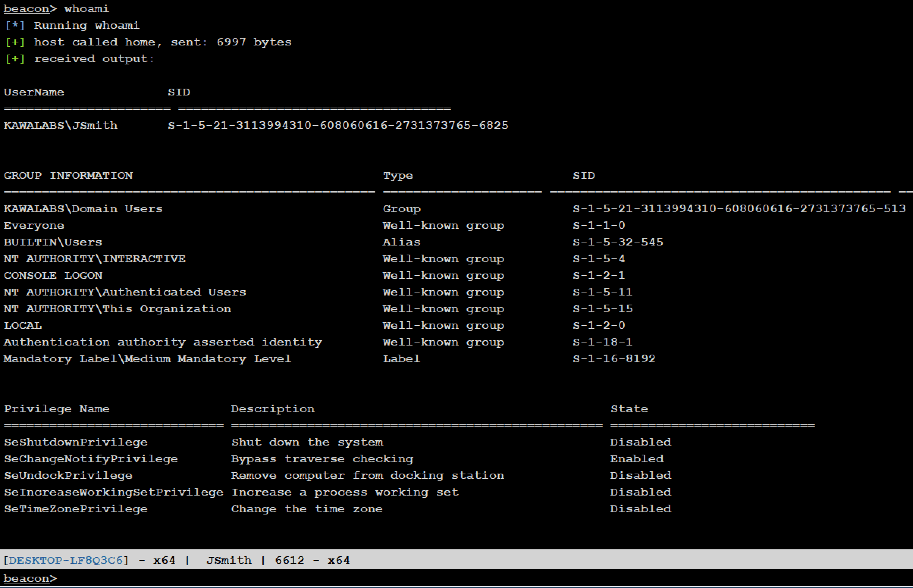
Task: Click the beacon command input field
Action: tap(458, 579)
